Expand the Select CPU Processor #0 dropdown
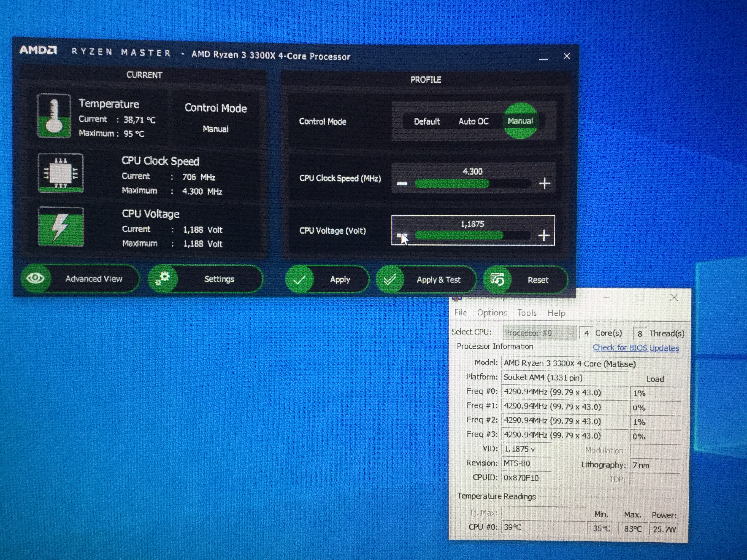The height and width of the screenshot is (560, 747). 539,333
